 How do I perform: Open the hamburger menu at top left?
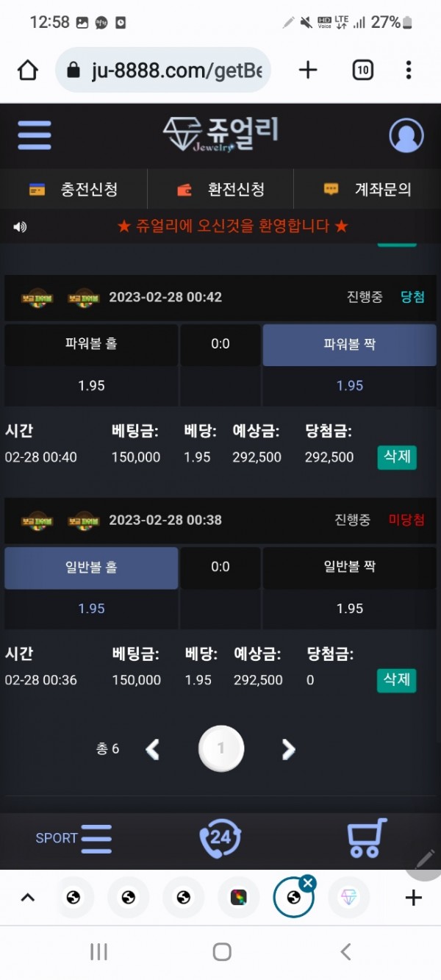[x=35, y=135]
